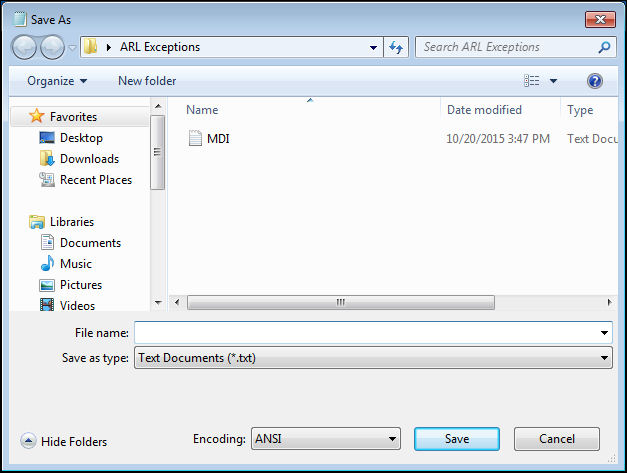Click the Pictures library icon
The height and width of the screenshot is (473, 627).
[x=47, y=285]
